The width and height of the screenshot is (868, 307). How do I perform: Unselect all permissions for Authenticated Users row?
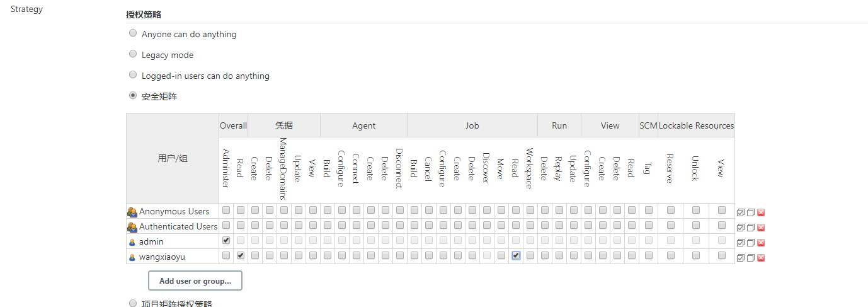pyautogui.click(x=751, y=228)
